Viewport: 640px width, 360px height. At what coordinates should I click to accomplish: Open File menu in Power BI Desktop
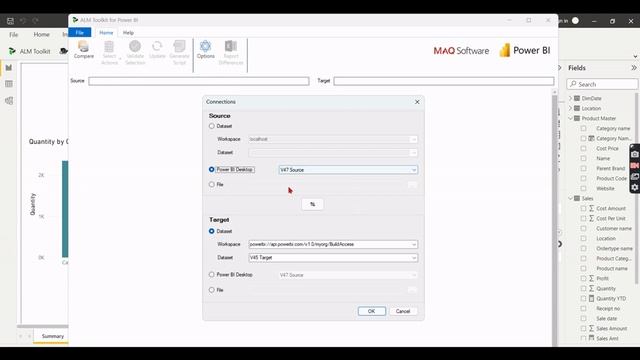click(x=13, y=35)
